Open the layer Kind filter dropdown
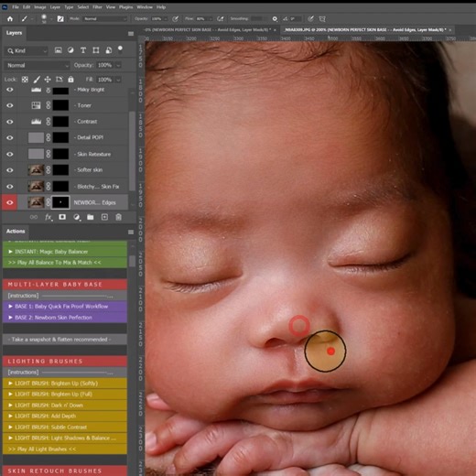This screenshot has width=476, height=476. coord(27,50)
